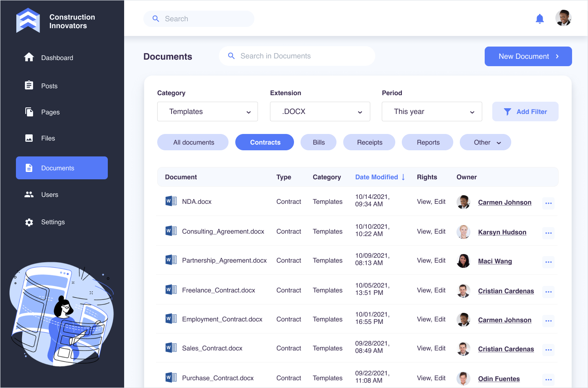The height and width of the screenshot is (388, 588).
Task: Open the more options menu for NDA.docx
Action: tap(548, 203)
